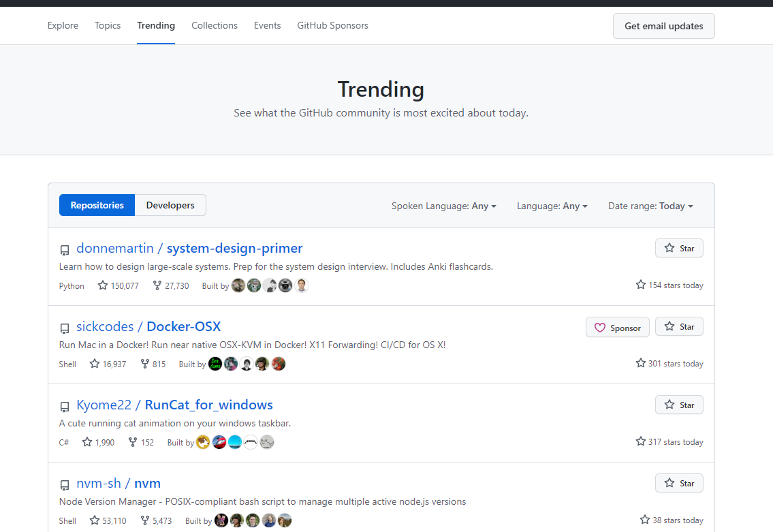Click fourth contributor avatar of Docker-OSX
Image resolution: width=773 pixels, height=532 pixels.
tap(262, 364)
